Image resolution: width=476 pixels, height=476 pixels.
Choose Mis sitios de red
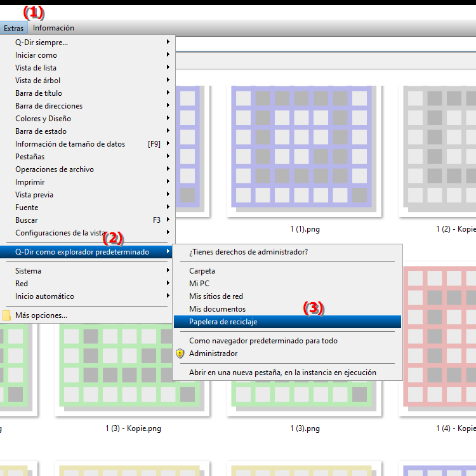point(288,296)
